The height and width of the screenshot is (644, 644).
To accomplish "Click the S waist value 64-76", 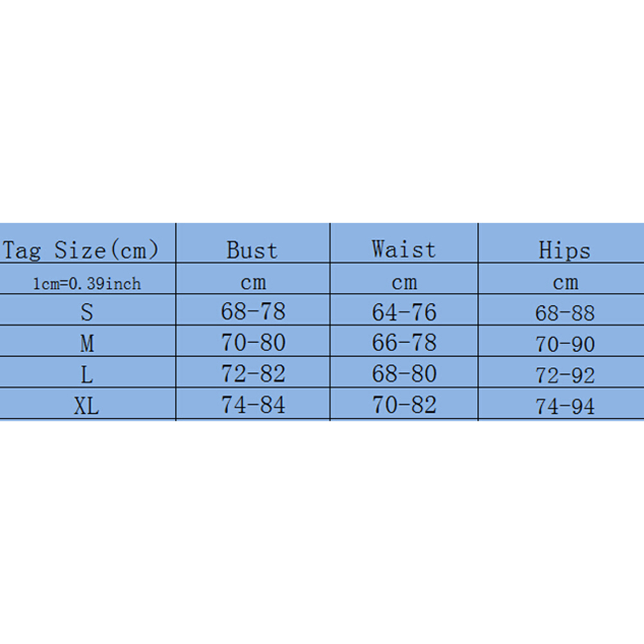I will point(404,312).
